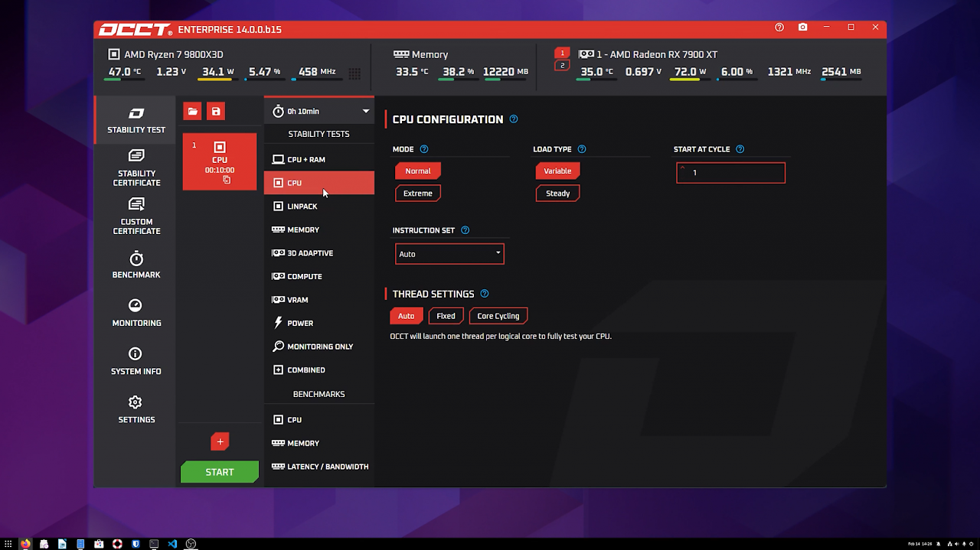This screenshot has width=980, height=550.
Task: Open the applications grid launcher in taskbar
Action: 8,544
